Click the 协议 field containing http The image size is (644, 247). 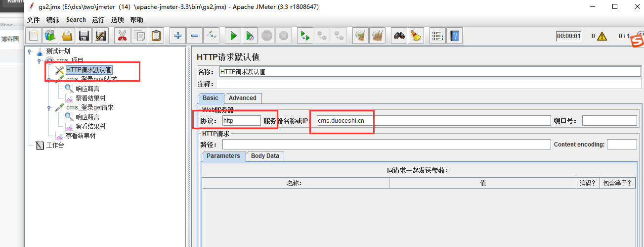click(241, 120)
